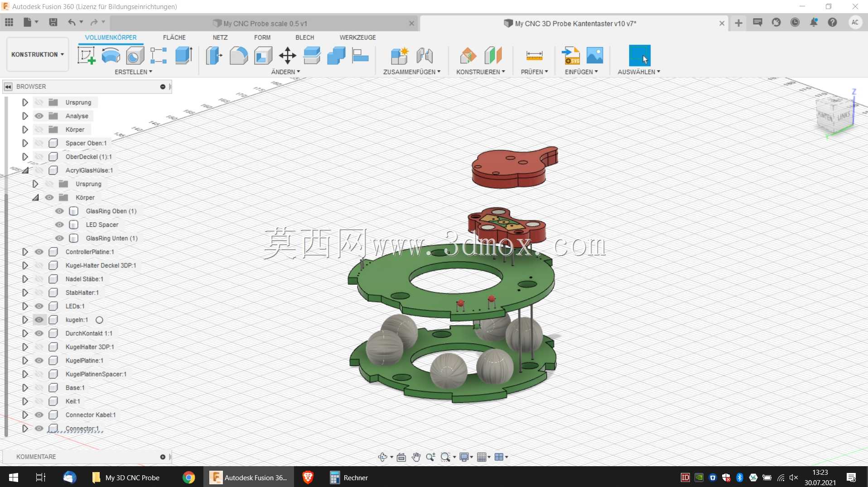
Task: Choose the Insert SVG icon
Action: point(571,56)
